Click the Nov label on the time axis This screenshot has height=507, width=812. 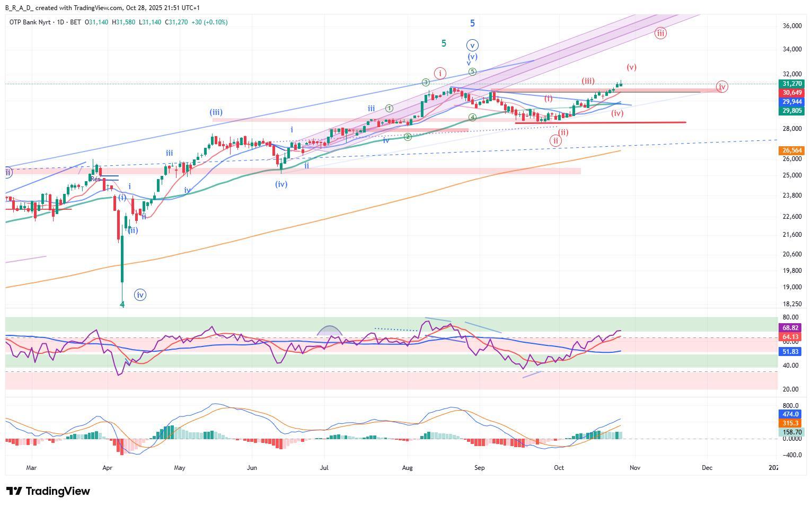click(x=635, y=468)
